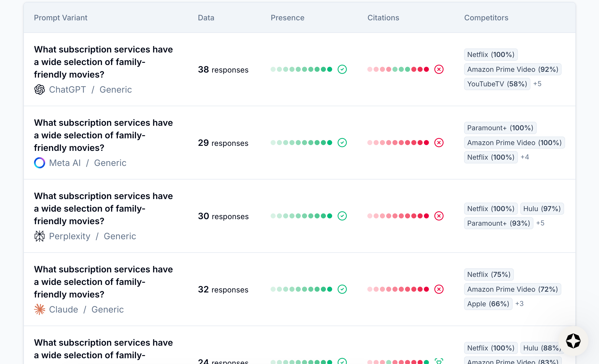Click green presence checkmark in ChatGPT row

342,69
